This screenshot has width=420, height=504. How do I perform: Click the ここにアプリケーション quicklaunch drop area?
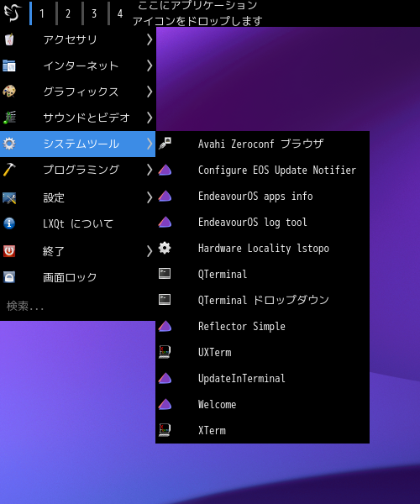click(x=197, y=13)
